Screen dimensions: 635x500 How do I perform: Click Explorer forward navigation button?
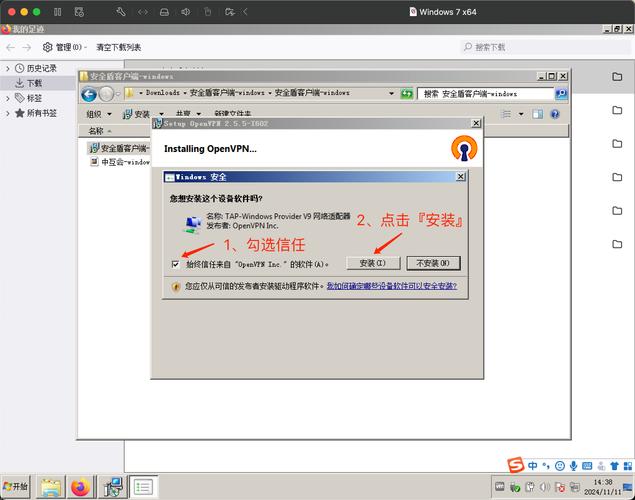[x=106, y=94]
